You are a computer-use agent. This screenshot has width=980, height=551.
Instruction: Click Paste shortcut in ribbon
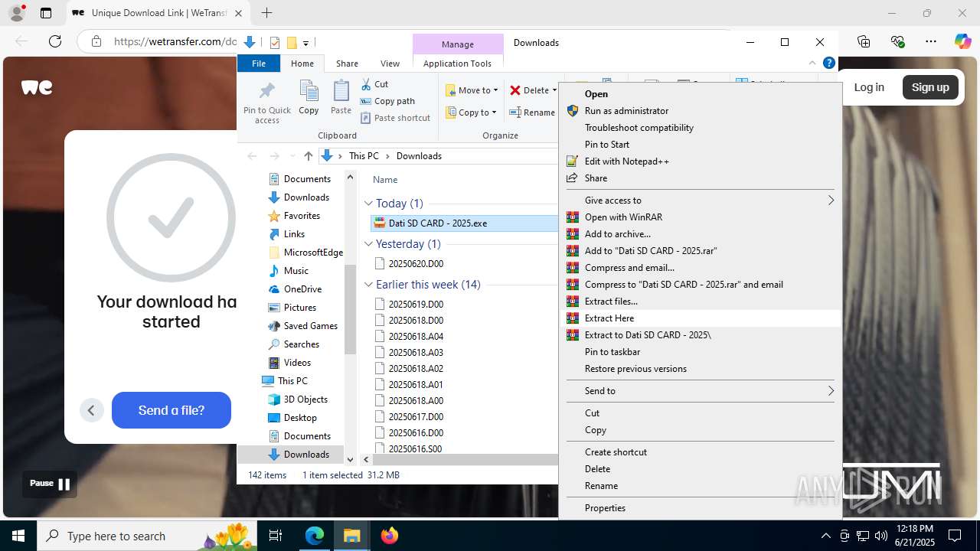395,118
